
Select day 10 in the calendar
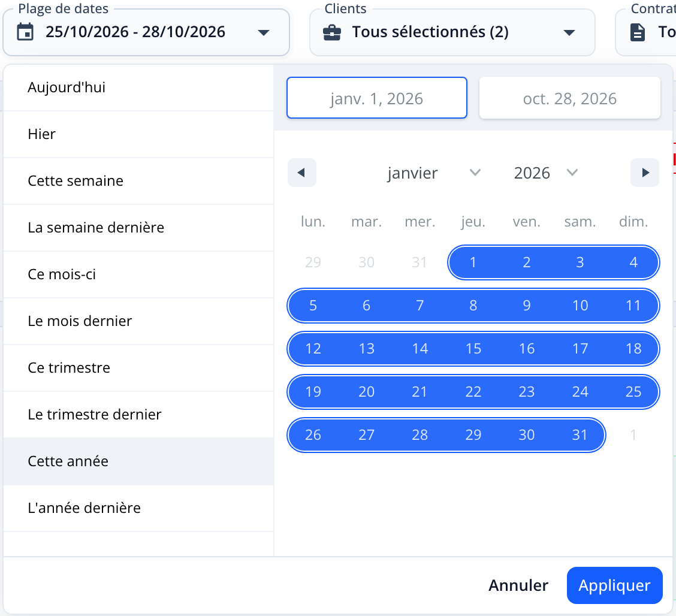pos(580,306)
